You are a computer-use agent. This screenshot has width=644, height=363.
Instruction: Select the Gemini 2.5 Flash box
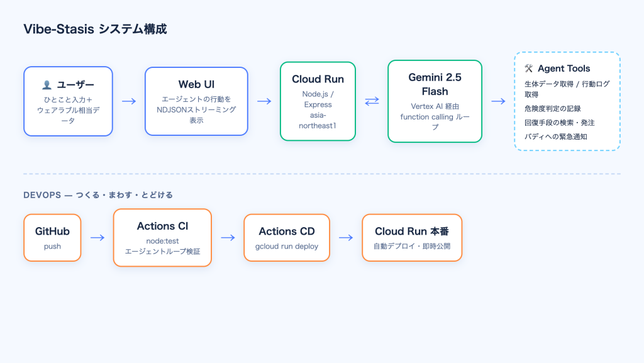[x=435, y=101]
